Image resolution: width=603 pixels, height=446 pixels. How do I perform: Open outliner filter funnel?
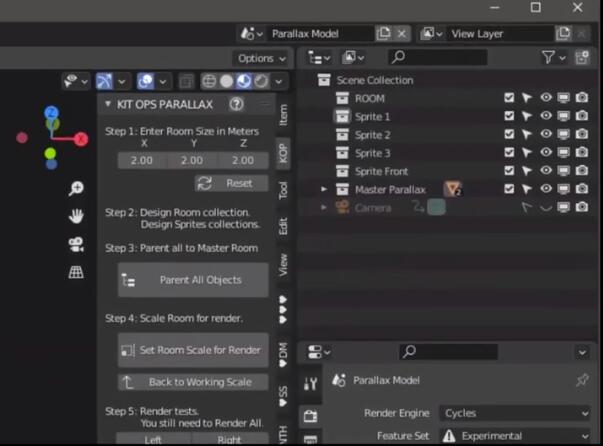548,58
